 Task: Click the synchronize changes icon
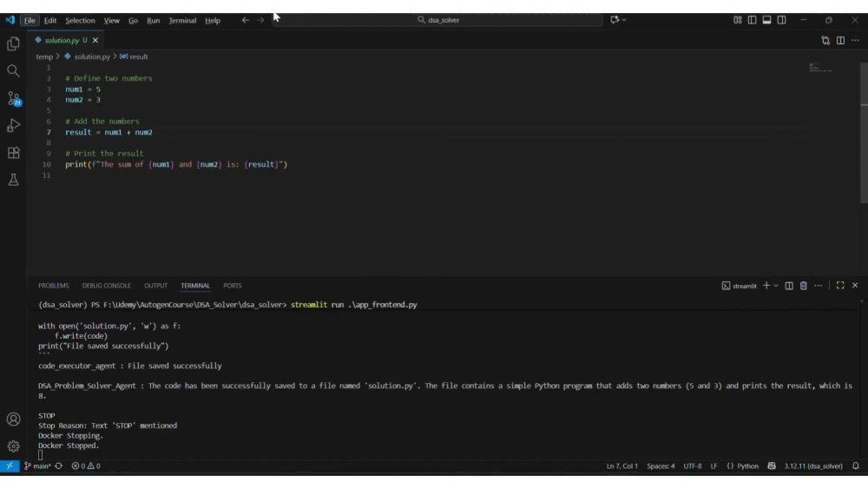pos(59,466)
